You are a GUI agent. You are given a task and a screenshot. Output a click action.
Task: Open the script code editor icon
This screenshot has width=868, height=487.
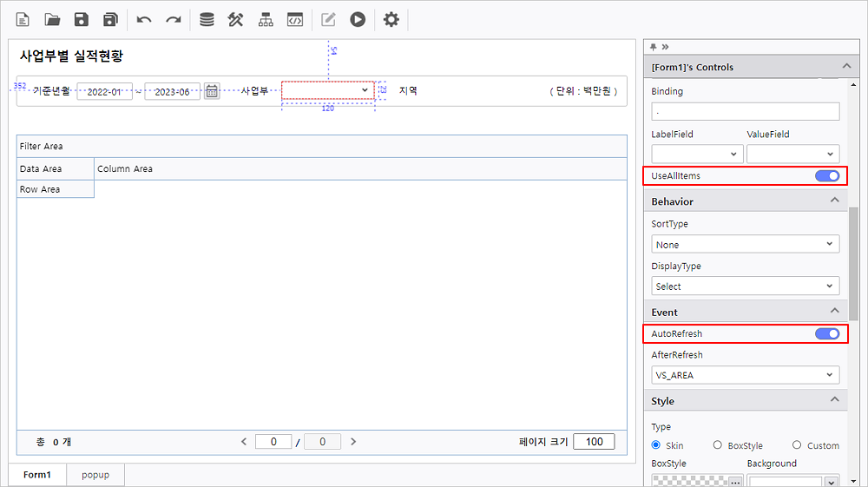(295, 19)
